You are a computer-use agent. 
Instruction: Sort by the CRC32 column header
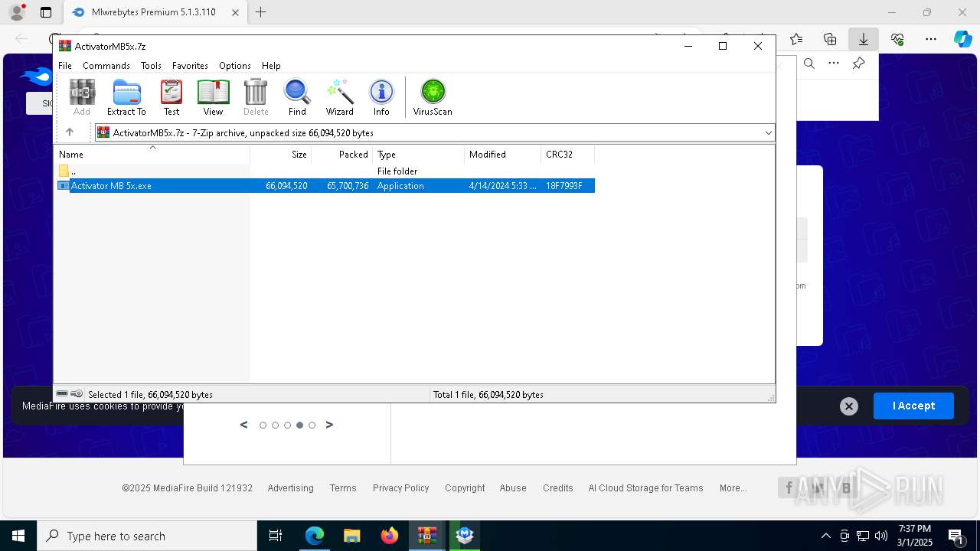tap(568, 155)
